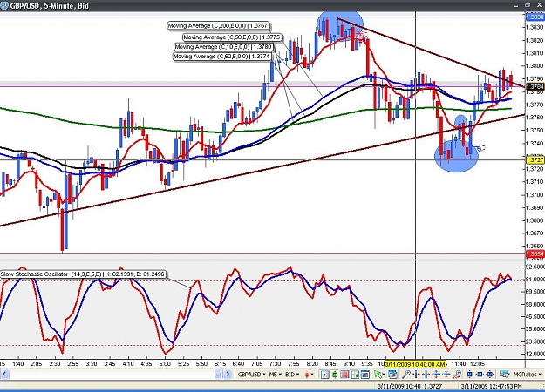Open the candlestick chart style dropdown
The height and width of the screenshot is (392, 545).
[310, 375]
